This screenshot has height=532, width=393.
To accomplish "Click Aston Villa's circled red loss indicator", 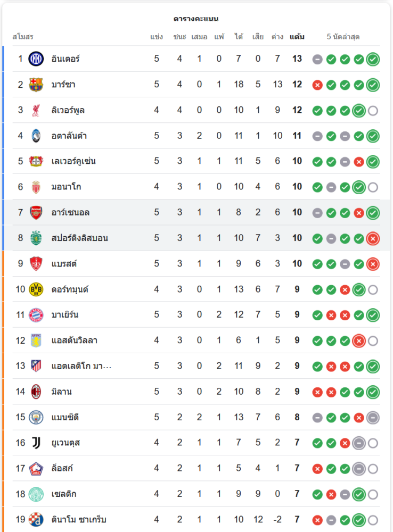I will 359,340.
